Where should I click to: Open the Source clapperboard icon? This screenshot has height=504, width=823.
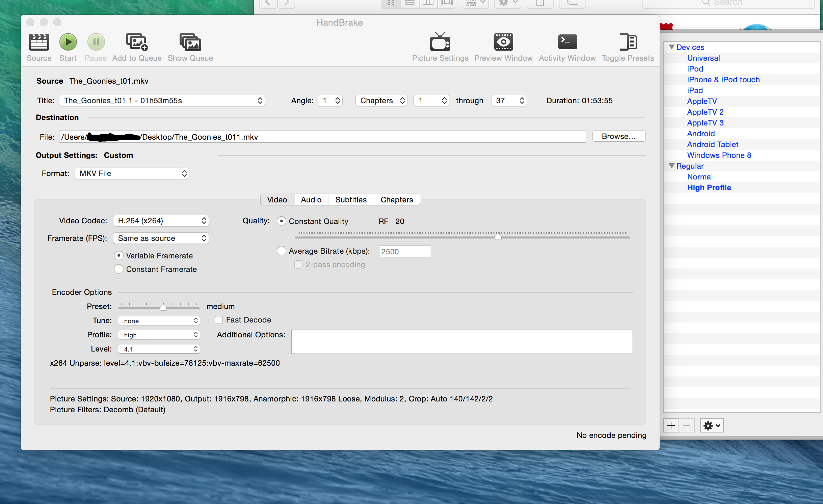pyautogui.click(x=39, y=42)
